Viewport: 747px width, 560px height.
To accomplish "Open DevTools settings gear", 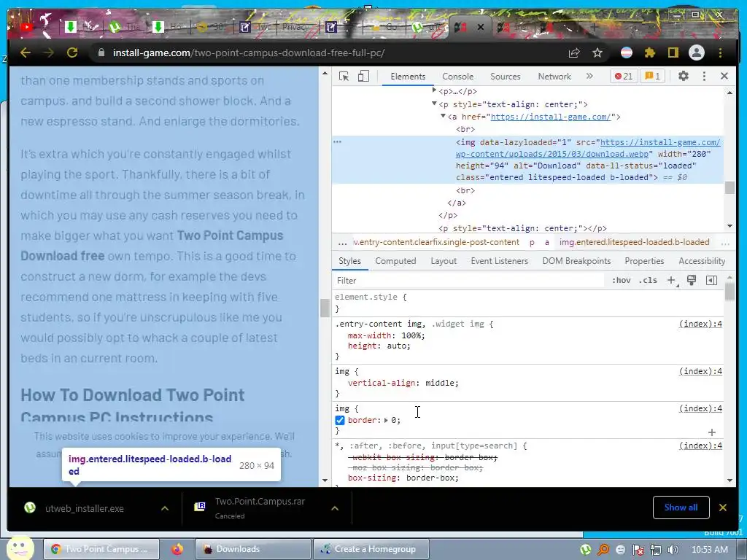I will click(683, 76).
